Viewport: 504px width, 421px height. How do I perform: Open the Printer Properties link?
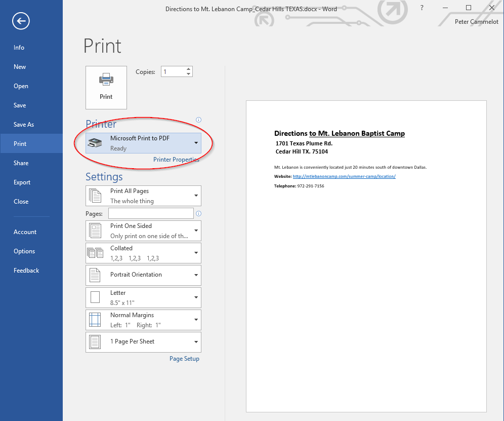[176, 160]
